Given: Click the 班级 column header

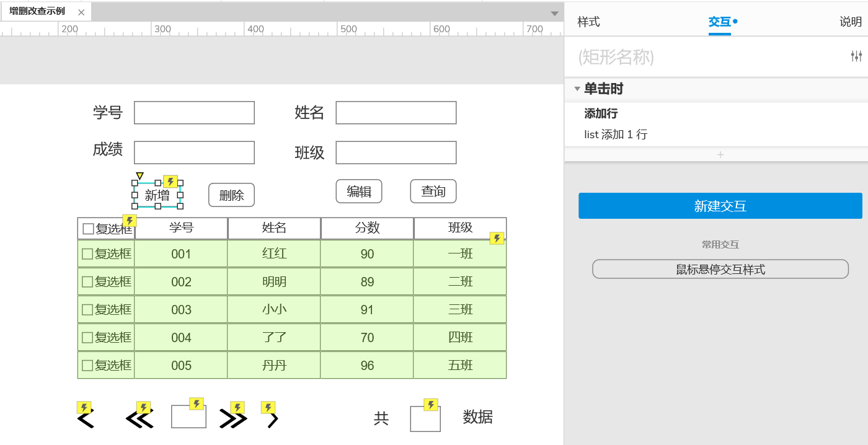Looking at the screenshot, I should [x=460, y=228].
